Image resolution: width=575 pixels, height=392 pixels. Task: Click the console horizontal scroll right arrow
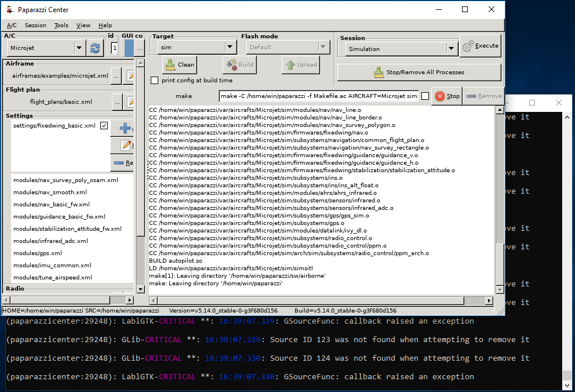pos(489,301)
